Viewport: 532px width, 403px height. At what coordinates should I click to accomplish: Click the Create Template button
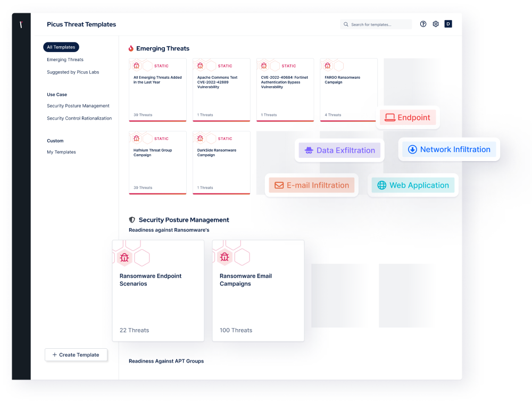tap(76, 355)
